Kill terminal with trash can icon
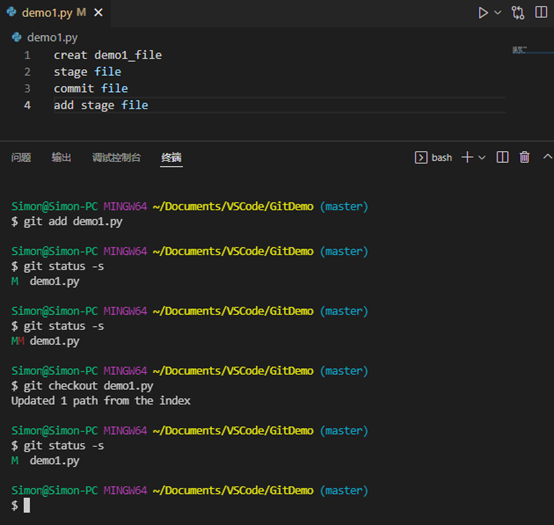This screenshot has height=525, width=554. 524,157
